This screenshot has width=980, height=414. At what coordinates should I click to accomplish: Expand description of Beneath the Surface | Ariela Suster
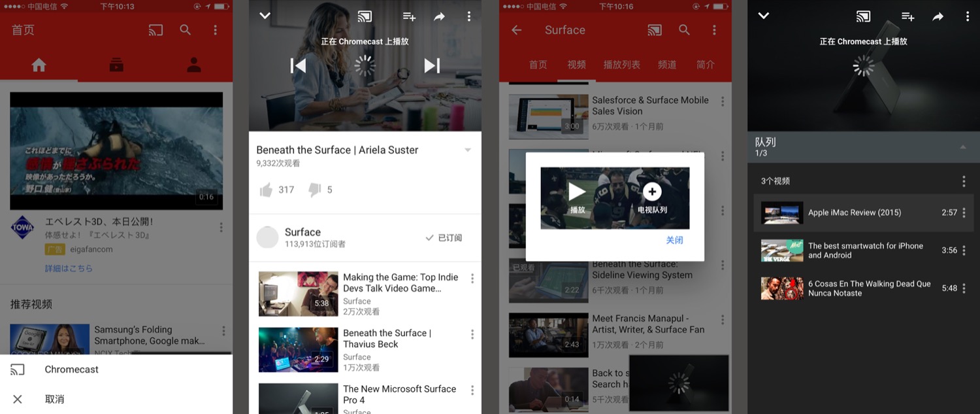(x=468, y=150)
